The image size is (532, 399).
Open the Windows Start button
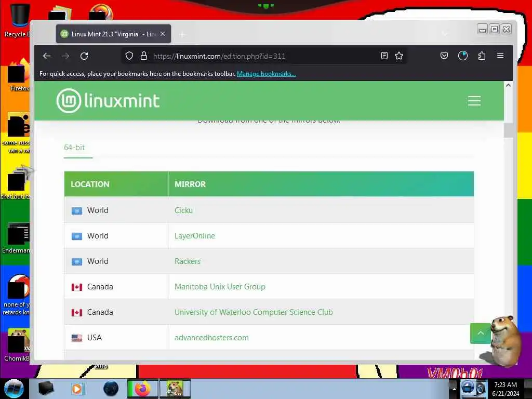[14, 389]
